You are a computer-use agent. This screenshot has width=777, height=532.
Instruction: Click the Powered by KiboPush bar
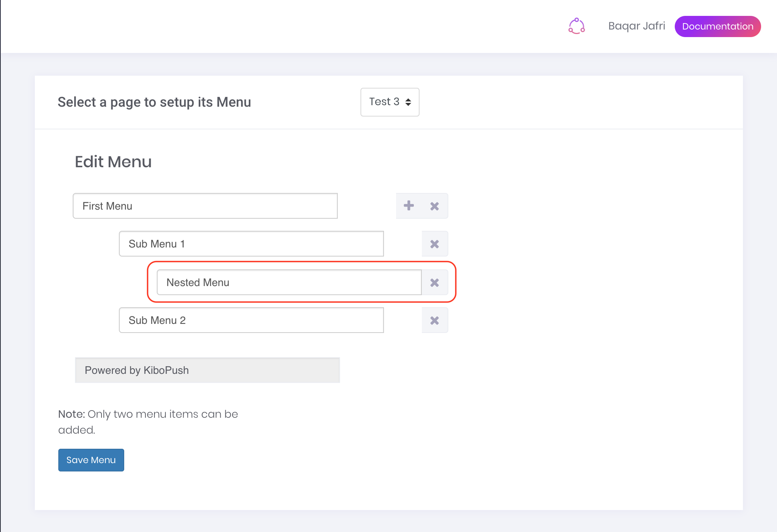(x=207, y=370)
